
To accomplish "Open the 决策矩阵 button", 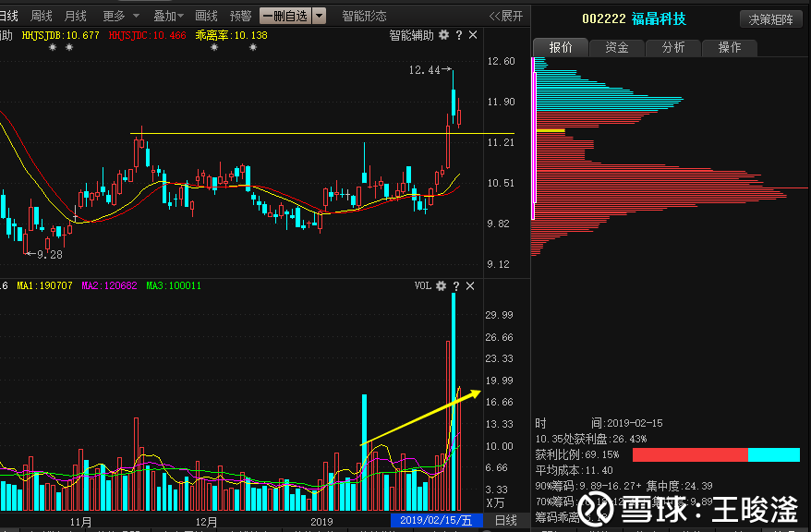I will (770, 19).
